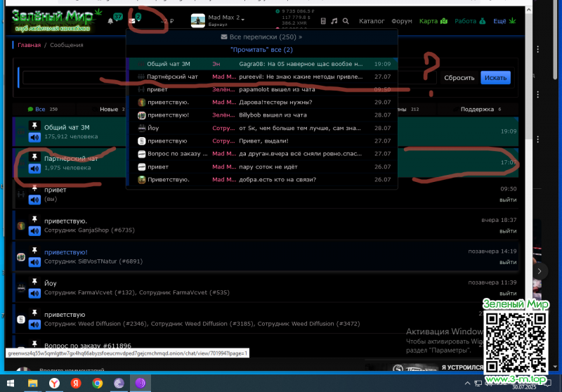Click the Сбросить reset button

[x=459, y=78]
